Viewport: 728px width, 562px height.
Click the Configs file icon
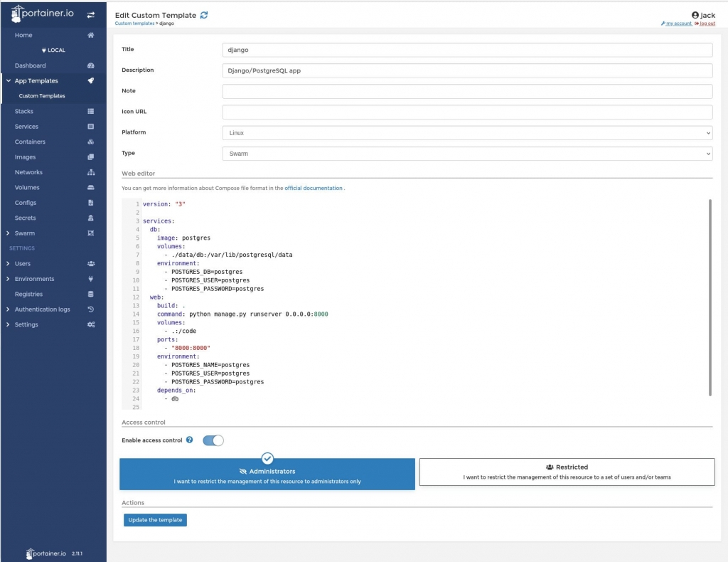(90, 203)
